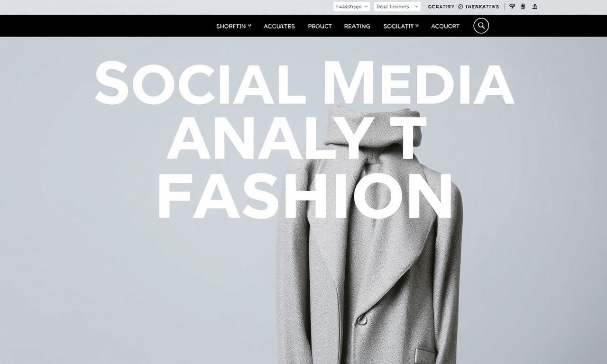Click the INERKATIVS link
Screen dimensions: 607x364
[482, 7]
